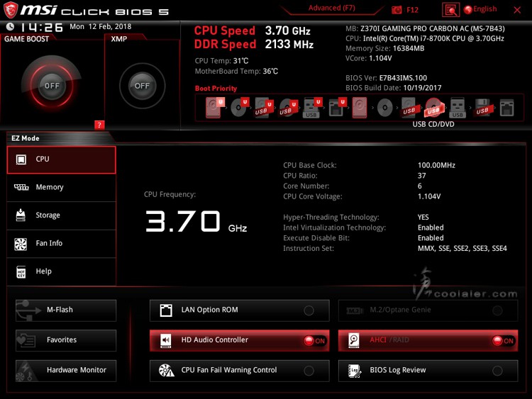
Task: Toggle the AHCI / RAID switch
Action: pos(428,340)
